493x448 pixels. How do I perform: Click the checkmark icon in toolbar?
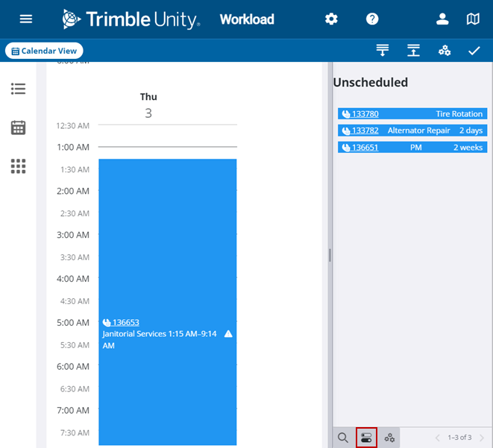coord(474,51)
